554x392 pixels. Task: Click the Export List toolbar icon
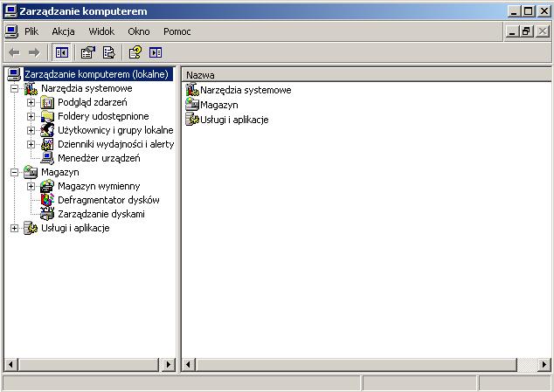tap(108, 52)
